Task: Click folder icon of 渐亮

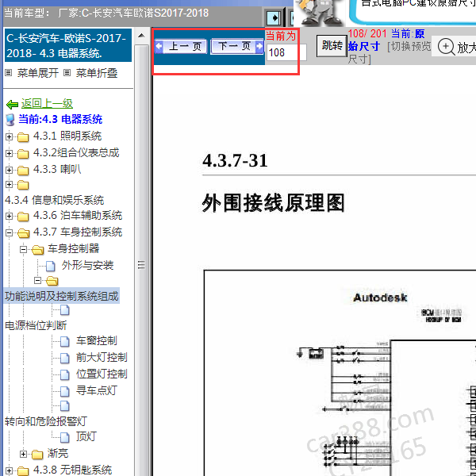Action: pyautogui.click(x=37, y=455)
